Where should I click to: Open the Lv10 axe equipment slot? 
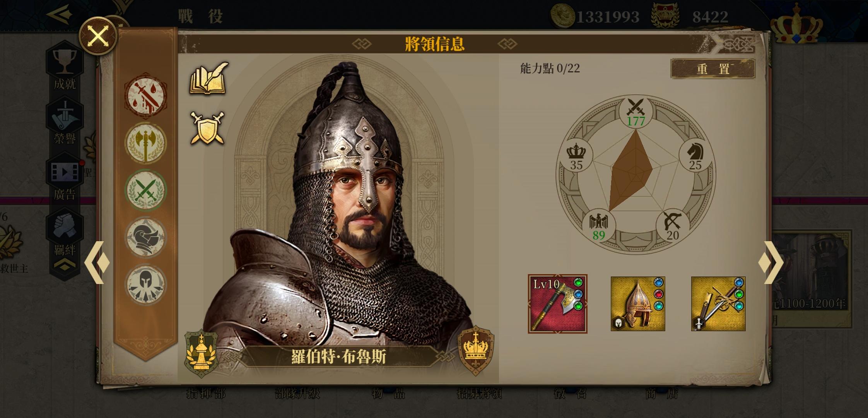557,304
